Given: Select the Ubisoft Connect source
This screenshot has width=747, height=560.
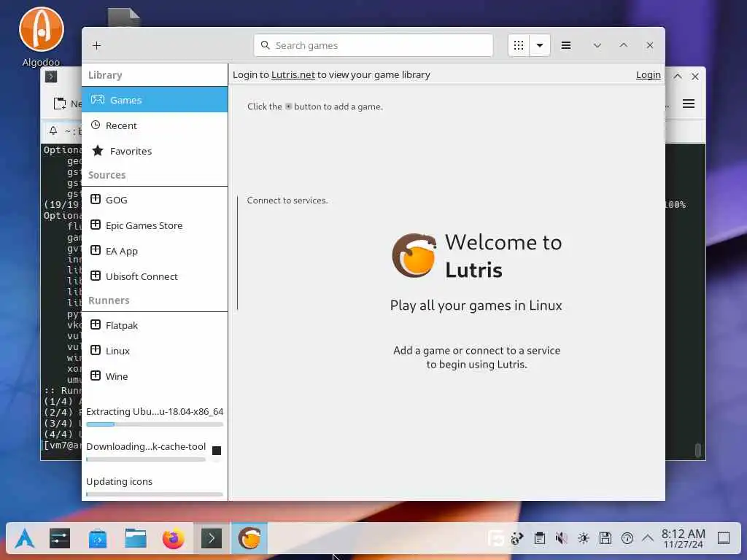Looking at the screenshot, I should [155, 276].
